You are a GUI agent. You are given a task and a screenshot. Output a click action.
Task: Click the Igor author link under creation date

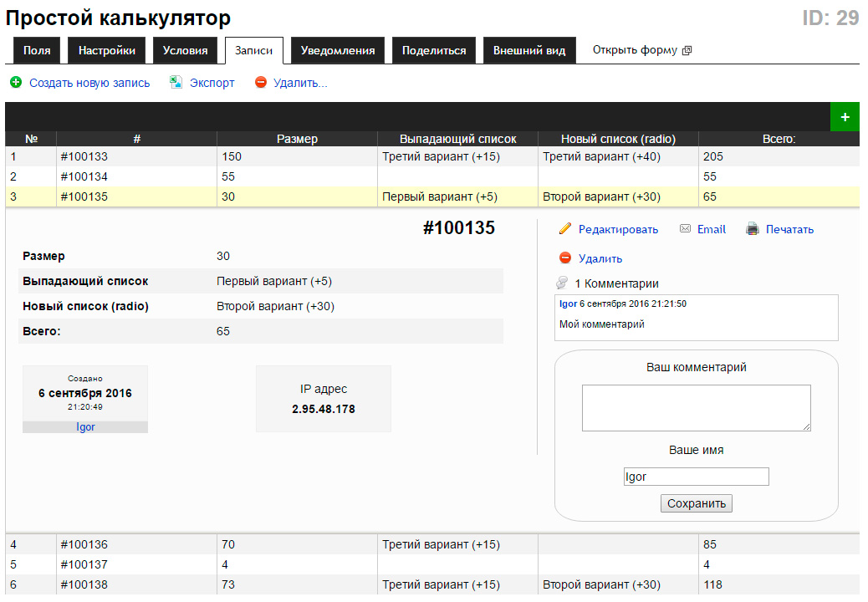(x=85, y=427)
